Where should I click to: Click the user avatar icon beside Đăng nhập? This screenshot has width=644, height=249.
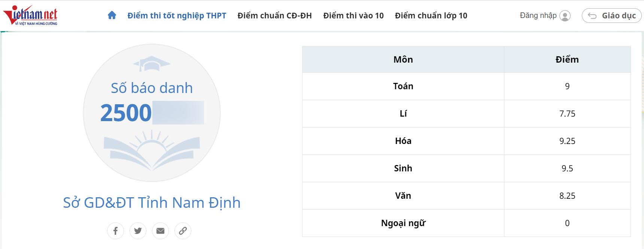[x=565, y=16]
